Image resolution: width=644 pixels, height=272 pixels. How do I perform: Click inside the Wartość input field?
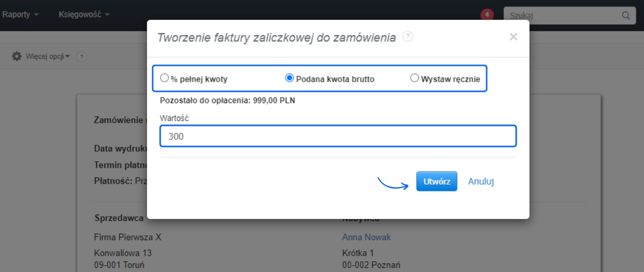pyautogui.click(x=338, y=136)
